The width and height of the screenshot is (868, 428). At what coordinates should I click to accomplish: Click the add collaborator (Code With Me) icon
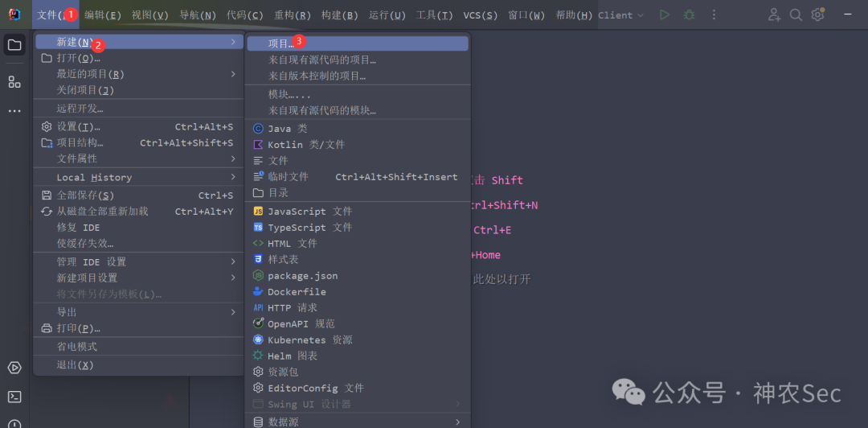[774, 15]
